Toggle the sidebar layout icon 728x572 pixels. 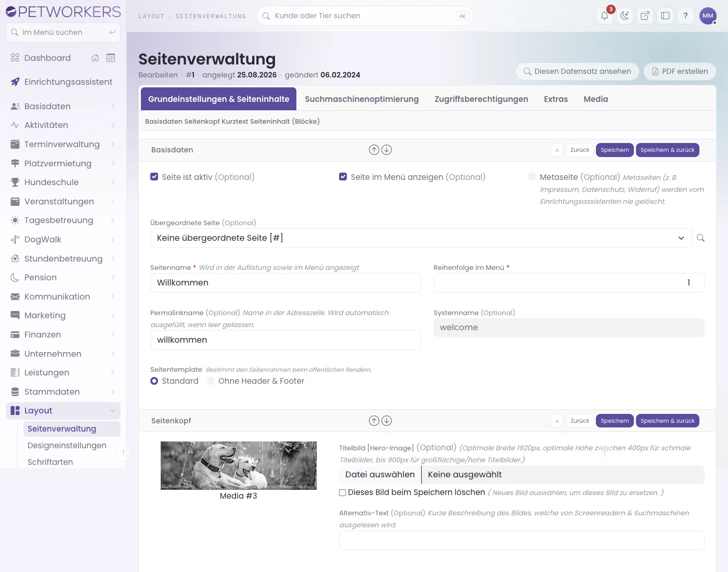[665, 16]
